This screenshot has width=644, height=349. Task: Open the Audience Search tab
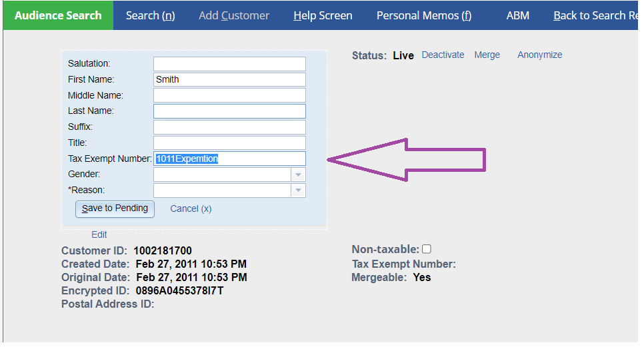tap(58, 15)
